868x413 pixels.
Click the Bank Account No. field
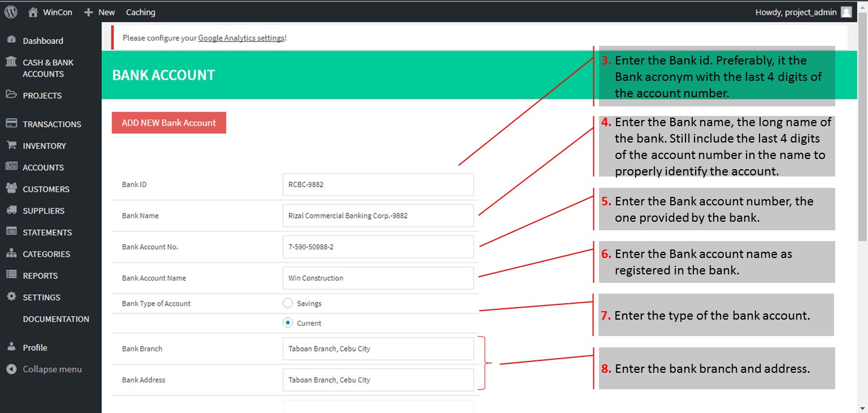tap(378, 247)
